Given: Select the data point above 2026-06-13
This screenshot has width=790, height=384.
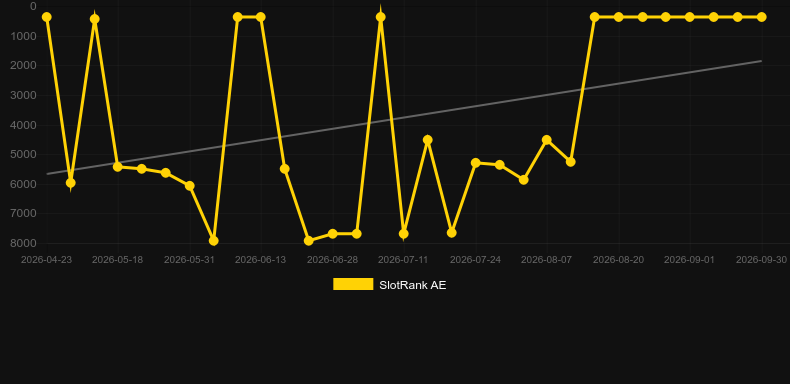Looking at the screenshot, I should pos(261,17).
